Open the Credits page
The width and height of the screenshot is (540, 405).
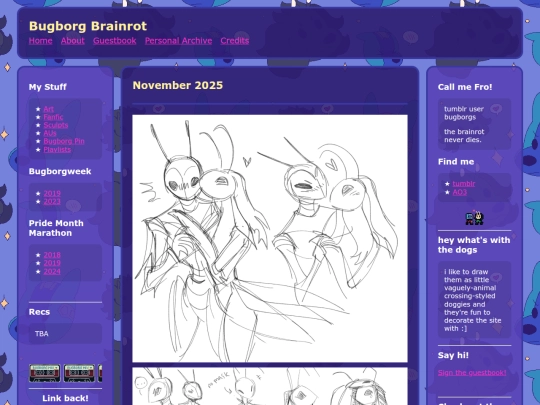point(235,41)
